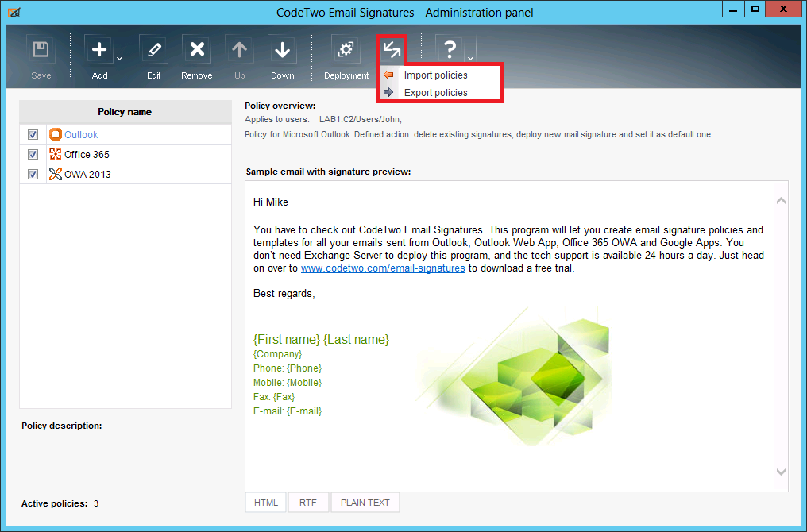The height and width of the screenshot is (532, 807).
Task: Click the Phone: {Phone} signature line
Action: [288, 368]
